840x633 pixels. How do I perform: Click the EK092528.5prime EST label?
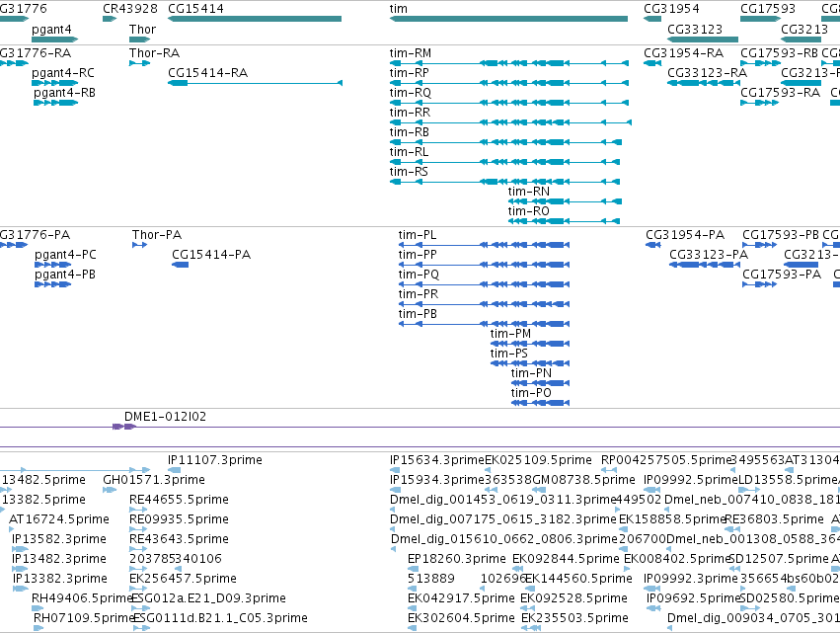[573, 598]
